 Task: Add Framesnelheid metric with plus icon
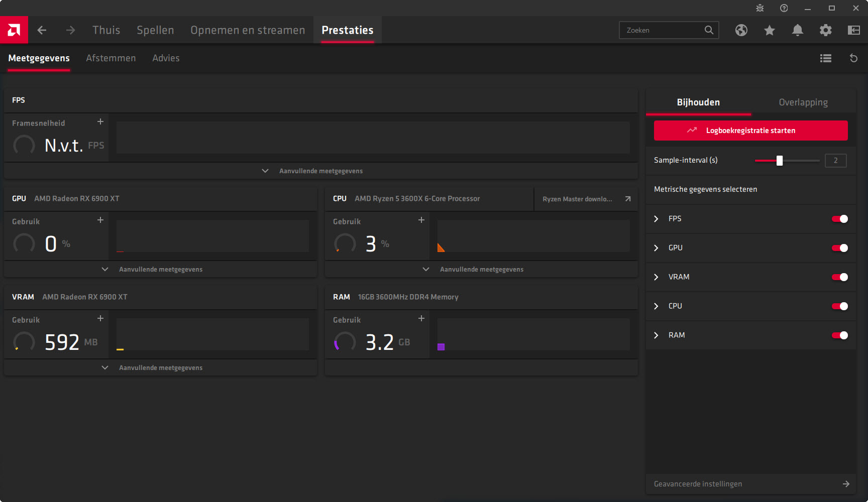[x=100, y=121]
